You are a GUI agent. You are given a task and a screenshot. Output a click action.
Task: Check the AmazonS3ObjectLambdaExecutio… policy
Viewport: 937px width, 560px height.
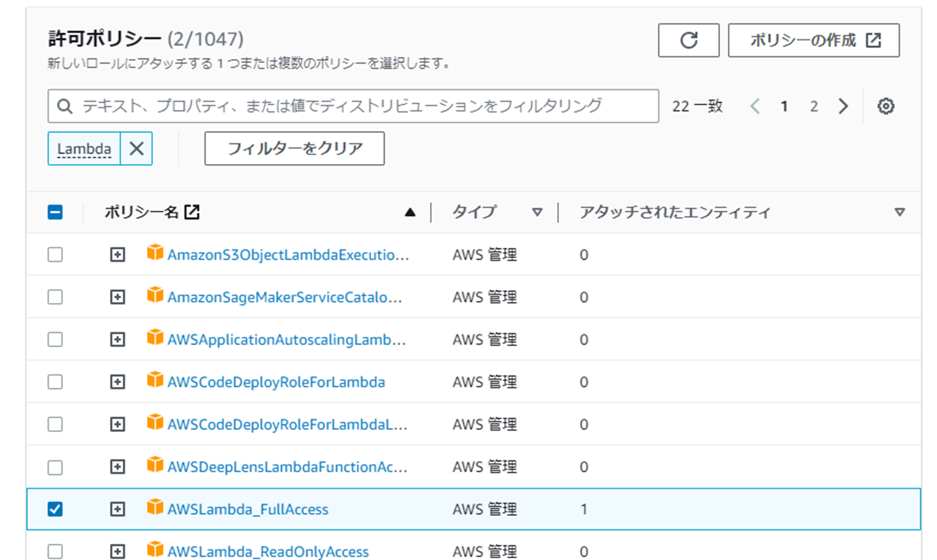[55, 255]
